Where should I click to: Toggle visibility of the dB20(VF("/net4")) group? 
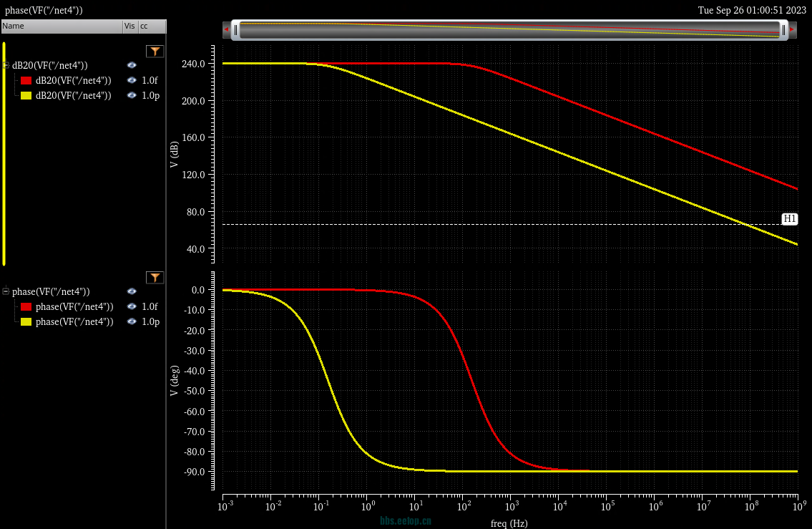coord(132,65)
